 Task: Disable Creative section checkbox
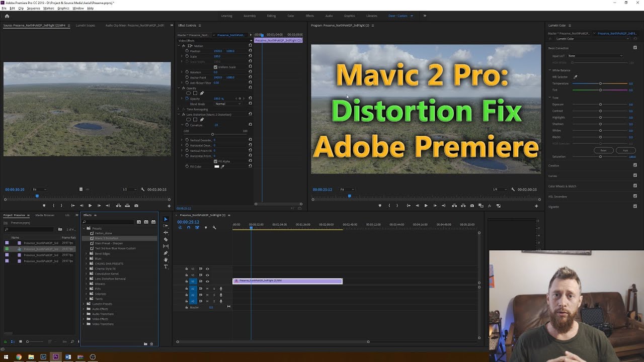coord(635,165)
